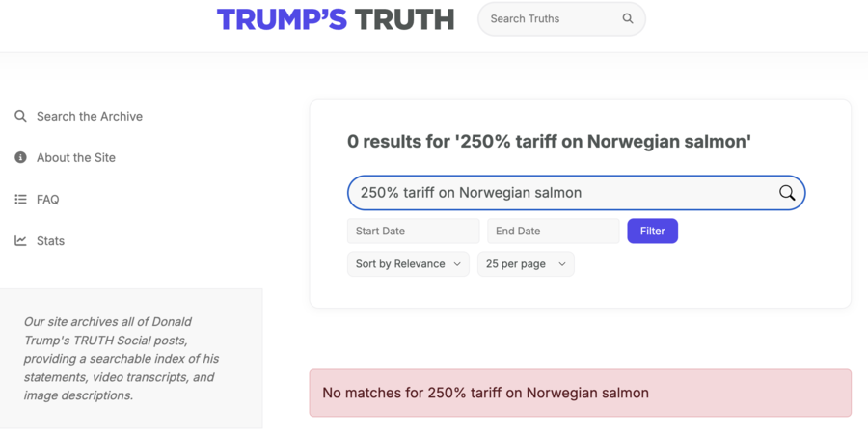
Task: Open the Search the Archive sidebar link
Action: tap(90, 116)
